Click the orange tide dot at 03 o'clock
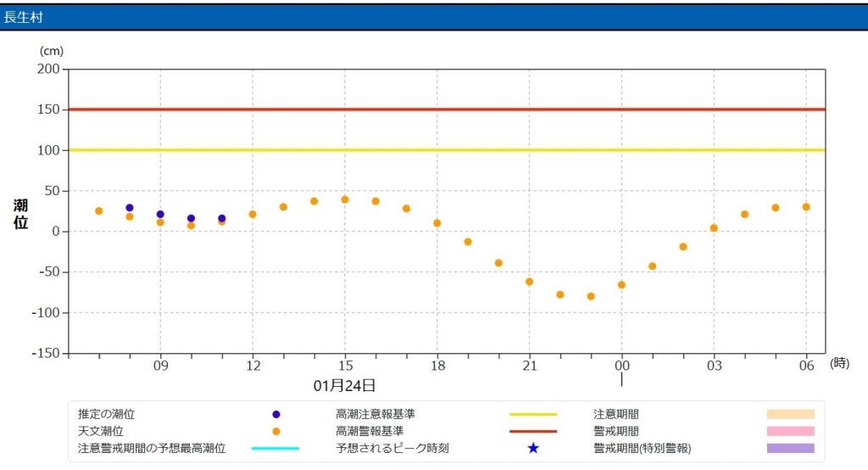Image resolution: width=868 pixels, height=470 pixels. (x=714, y=228)
